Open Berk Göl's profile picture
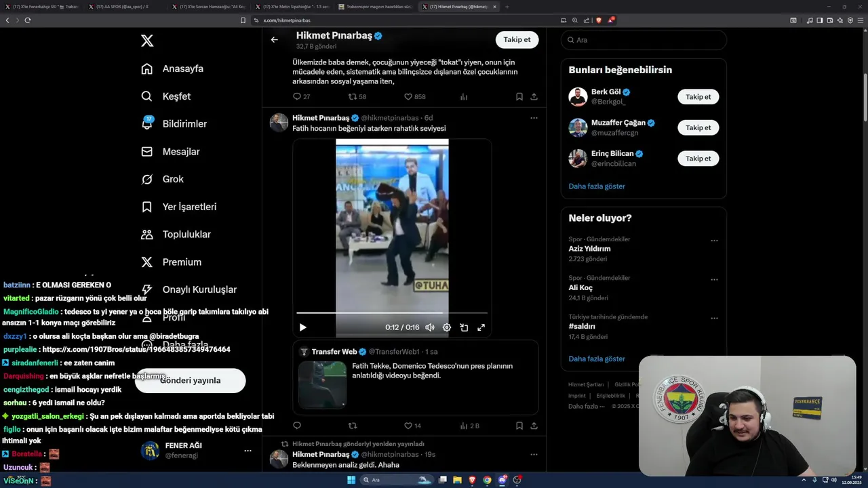The height and width of the screenshot is (488, 868). tap(578, 97)
